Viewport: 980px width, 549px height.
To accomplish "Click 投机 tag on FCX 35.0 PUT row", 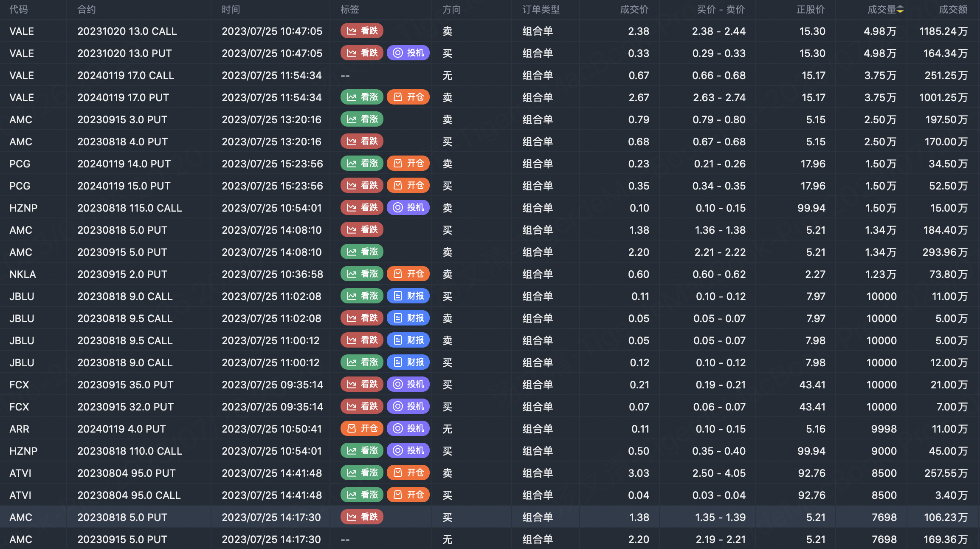I will (x=408, y=384).
